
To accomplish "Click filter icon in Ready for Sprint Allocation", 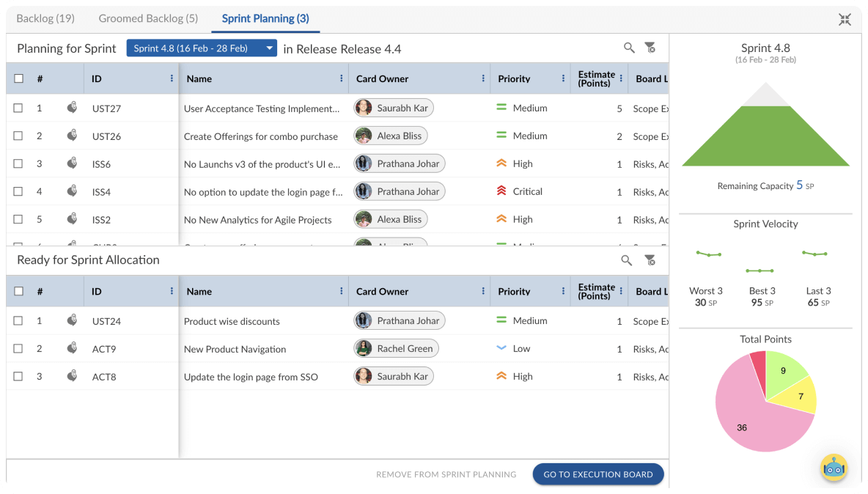I will (650, 260).
